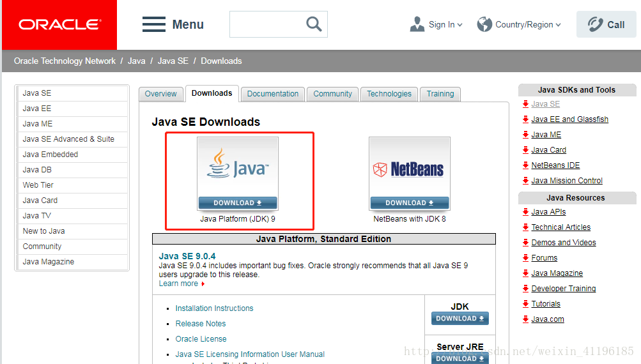Click the Oracle logo
This screenshot has width=641, height=364.
click(59, 24)
